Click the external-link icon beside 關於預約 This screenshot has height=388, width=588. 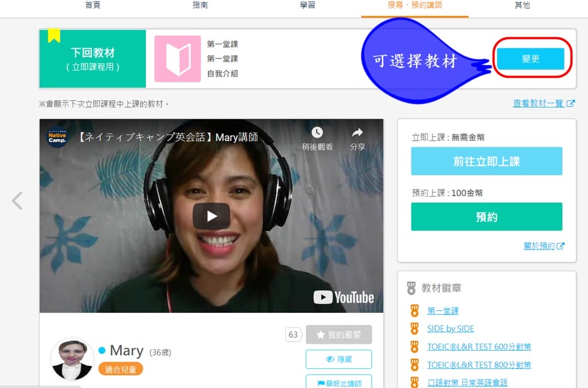pyautogui.click(x=560, y=246)
